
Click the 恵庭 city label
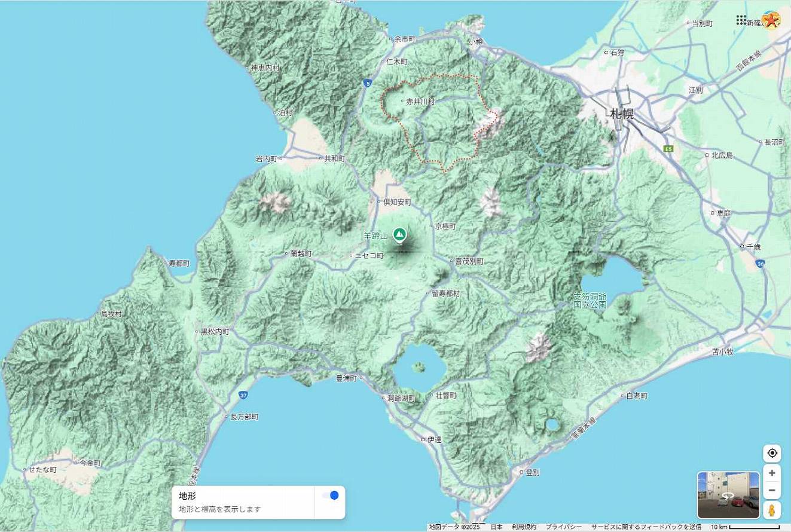724,212
